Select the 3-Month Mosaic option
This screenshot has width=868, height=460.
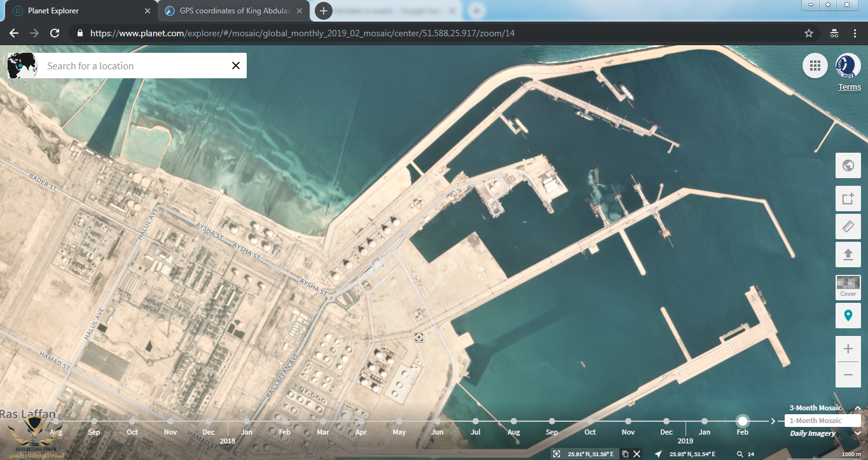click(815, 408)
